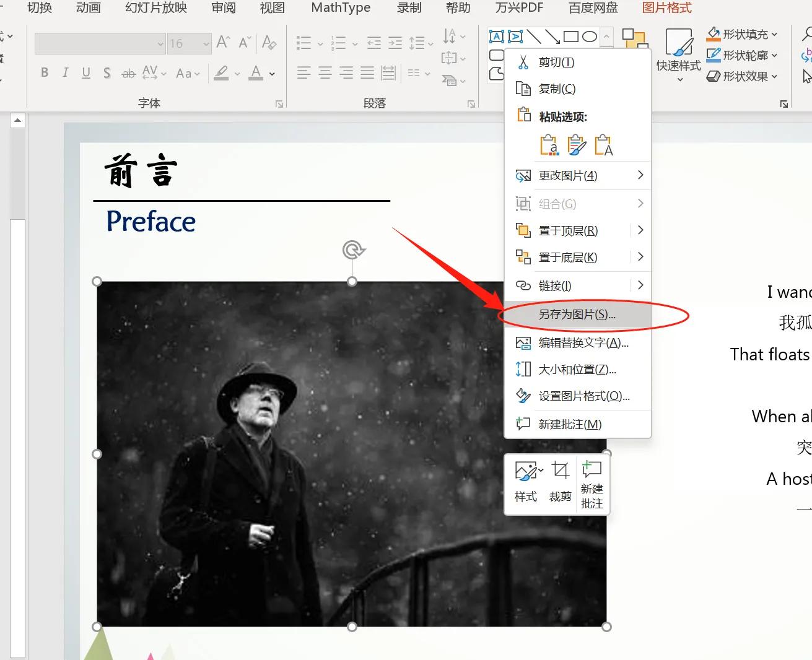
Task: Open the change case Aa dropdown
Action: [x=188, y=73]
